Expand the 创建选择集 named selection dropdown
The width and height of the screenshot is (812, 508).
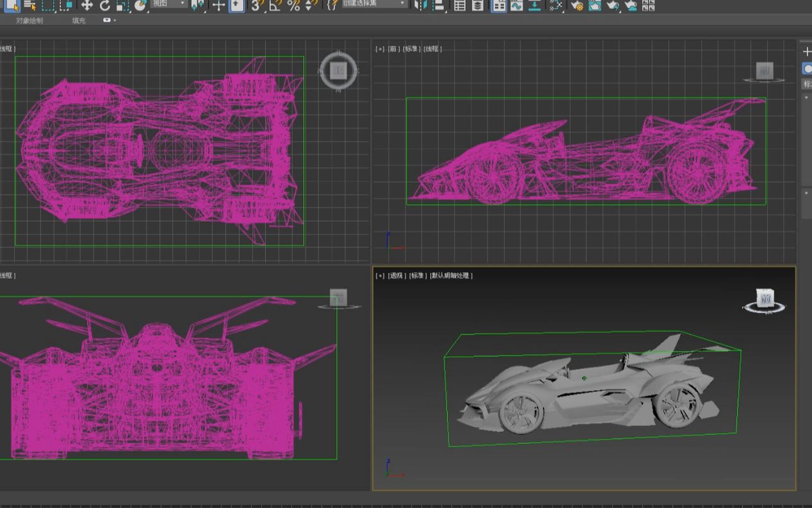374,4
